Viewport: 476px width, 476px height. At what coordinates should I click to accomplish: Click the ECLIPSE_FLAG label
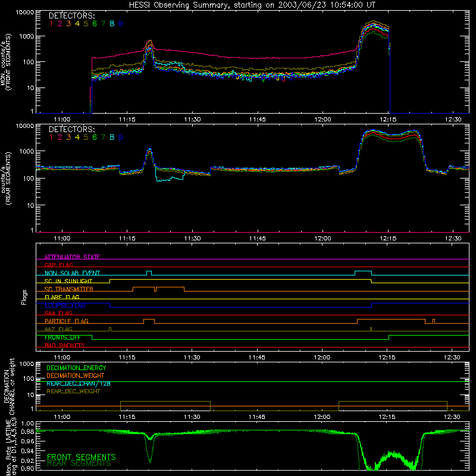click(x=65, y=305)
